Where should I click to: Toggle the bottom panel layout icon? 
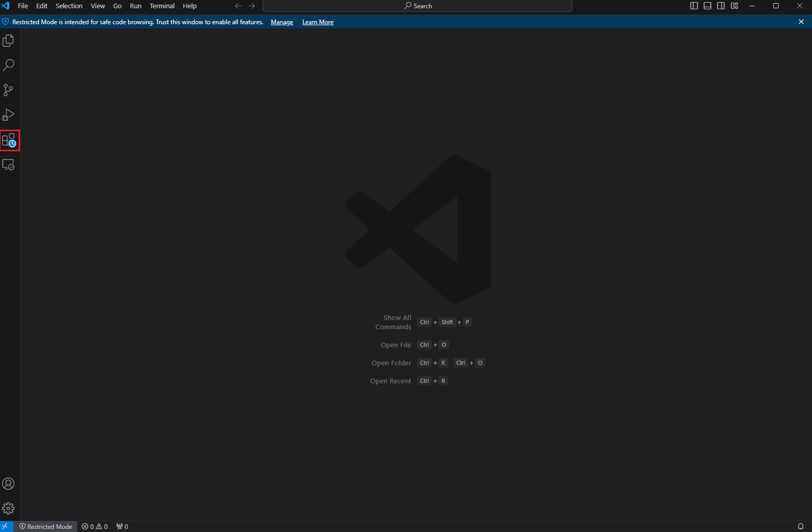pyautogui.click(x=707, y=6)
